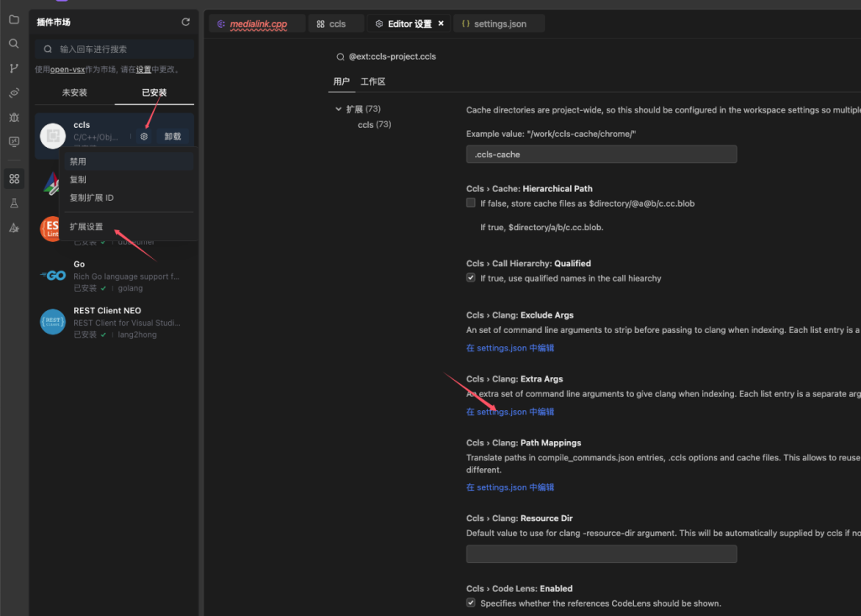Image resolution: width=861 pixels, height=616 pixels.
Task: Select 复制 in the context menu
Action: point(129,180)
